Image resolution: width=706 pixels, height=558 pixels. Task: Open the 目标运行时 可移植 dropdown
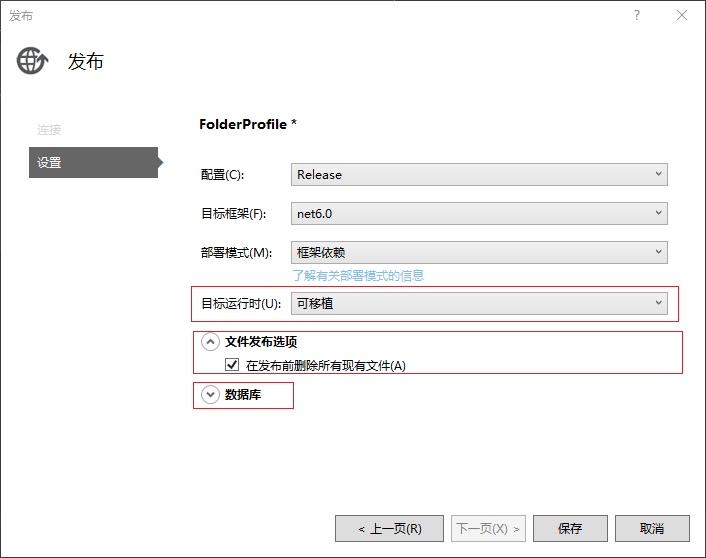pyautogui.click(x=479, y=304)
